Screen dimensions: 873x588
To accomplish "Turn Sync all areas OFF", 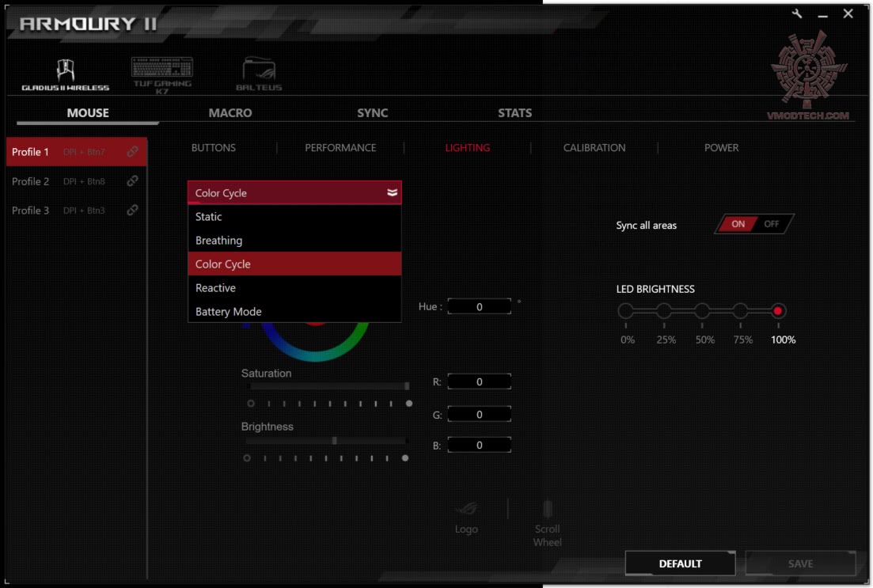I will (772, 224).
